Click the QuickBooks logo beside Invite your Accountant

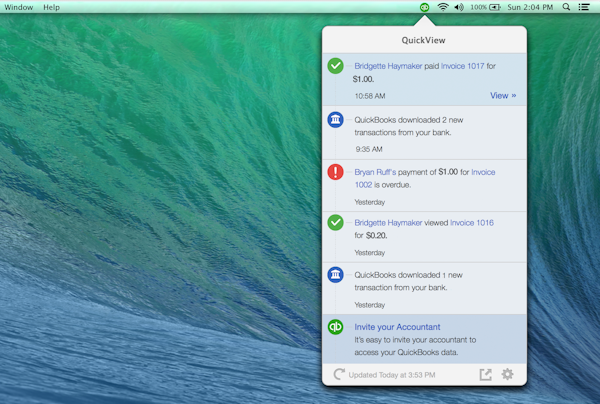tap(335, 327)
